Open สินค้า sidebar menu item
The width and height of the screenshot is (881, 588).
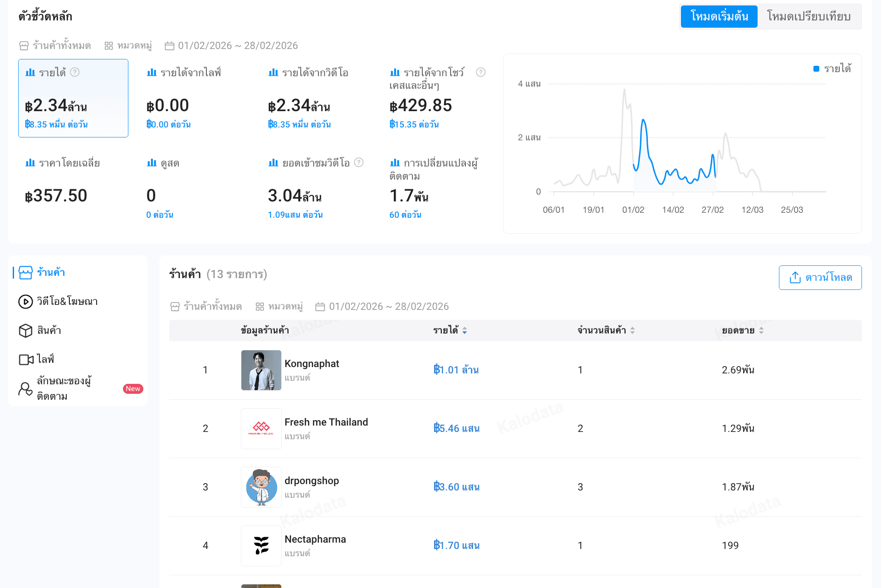(78, 331)
